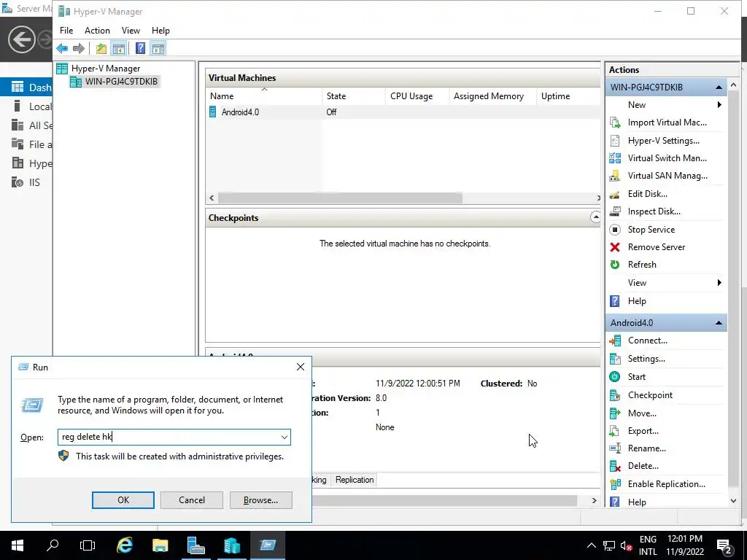Viewport: 747px width, 560px height.
Task: Click Browse in the Run dialog
Action: click(260, 500)
